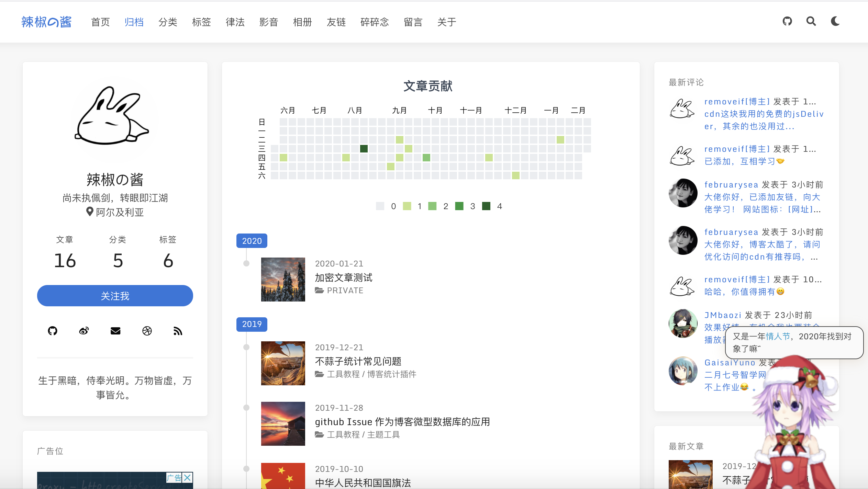The width and height of the screenshot is (868, 489).
Task: Open the 分类 menu item
Action: click(x=168, y=22)
